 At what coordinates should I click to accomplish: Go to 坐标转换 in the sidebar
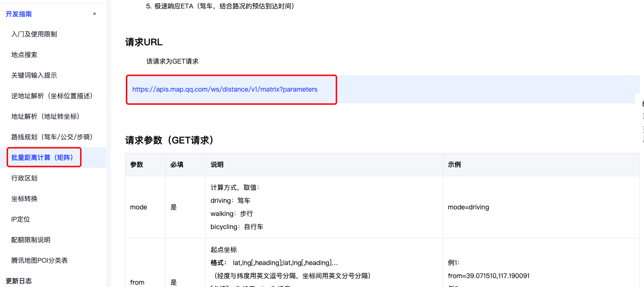[24, 199]
